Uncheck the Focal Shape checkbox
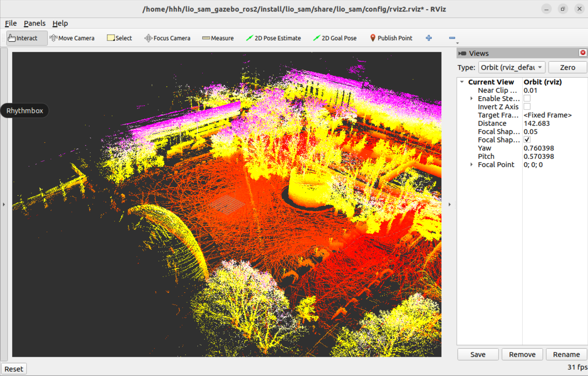588x376 pixels. click(x=527, y=140)
